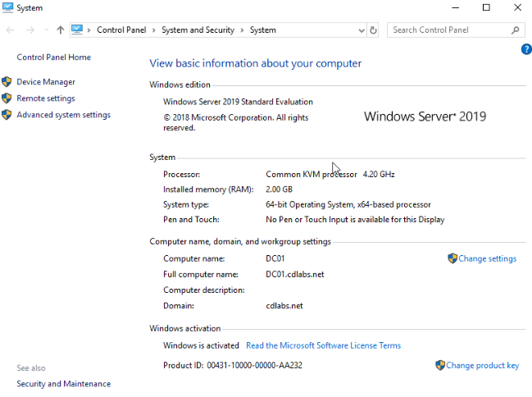Expand the address bar history dropdown
The image size is (532, 397).
[361, 30]
